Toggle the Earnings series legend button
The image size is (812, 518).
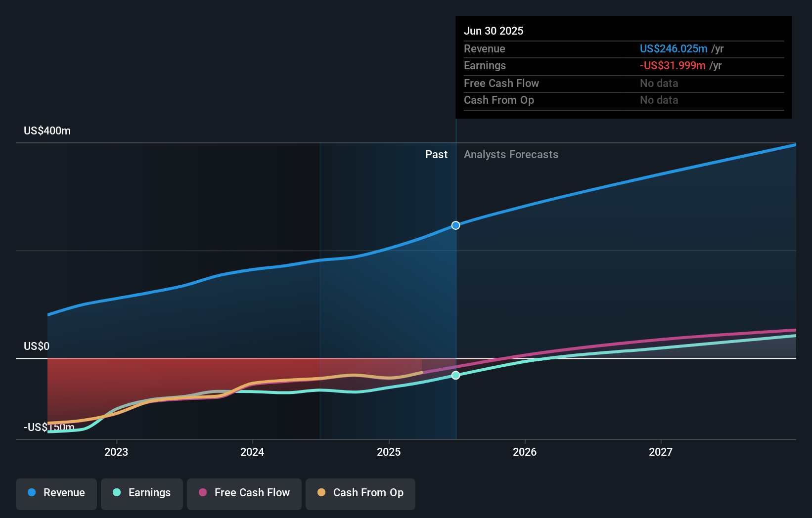142,494
